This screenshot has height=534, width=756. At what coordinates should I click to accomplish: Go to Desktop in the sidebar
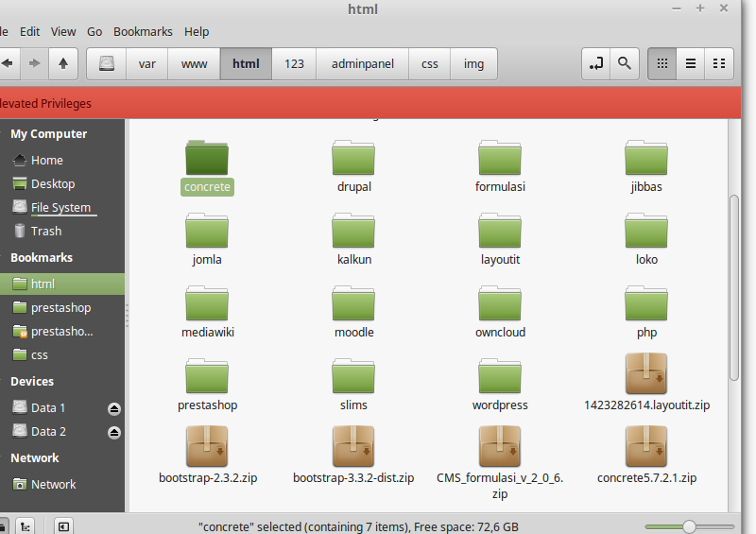tap(62, 183)
